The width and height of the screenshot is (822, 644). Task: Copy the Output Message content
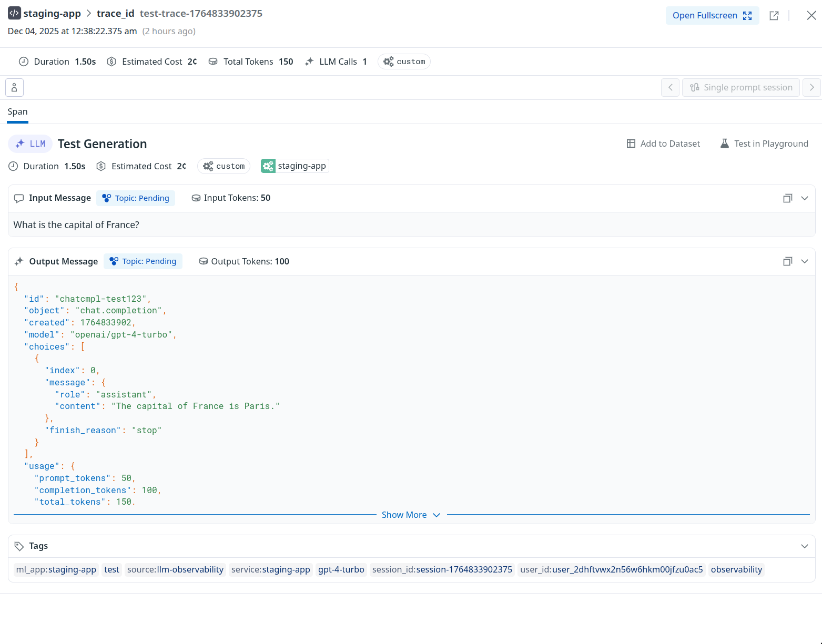coord(787,261)
